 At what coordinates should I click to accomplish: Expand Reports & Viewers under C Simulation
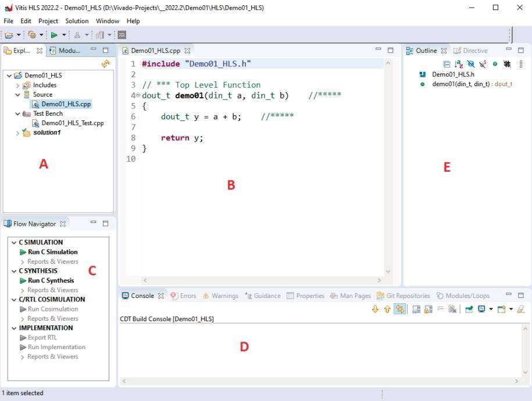point(23,262)
